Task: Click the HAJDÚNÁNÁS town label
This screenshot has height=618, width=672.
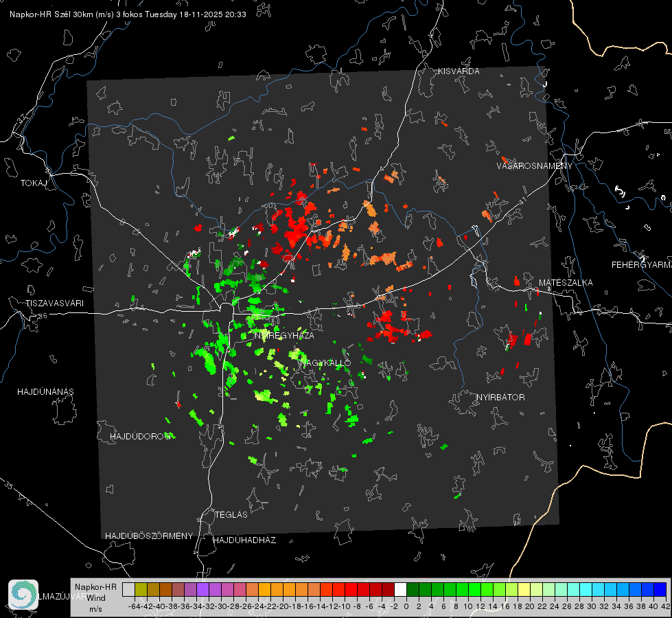Action: click(45, 391)
